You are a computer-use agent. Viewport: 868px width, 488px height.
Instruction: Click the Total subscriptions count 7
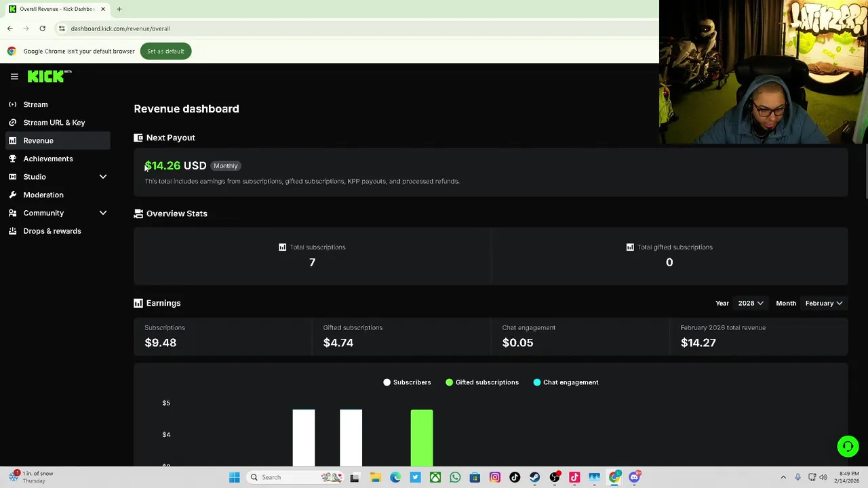(x=312, y=262)
